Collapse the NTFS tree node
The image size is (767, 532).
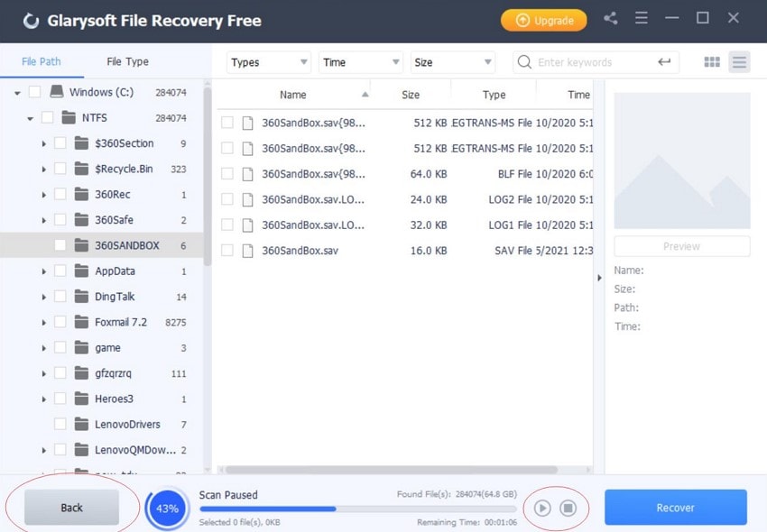click(31, 118)
